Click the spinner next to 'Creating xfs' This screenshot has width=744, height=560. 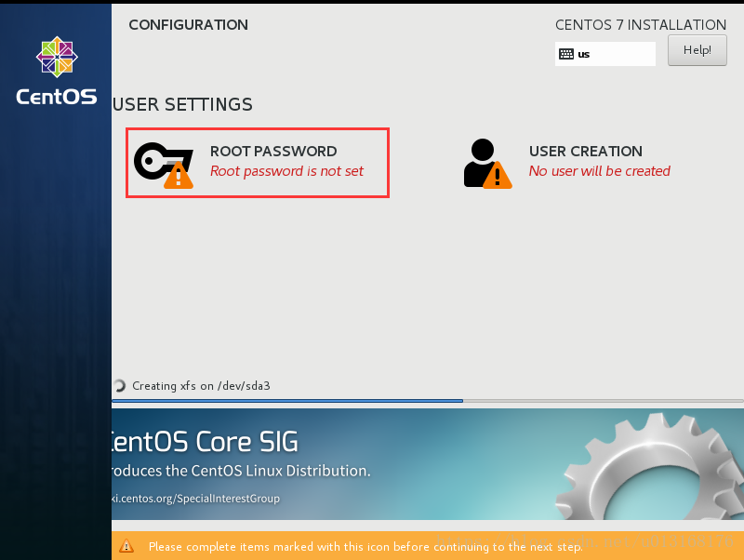(x=120, y=385)
